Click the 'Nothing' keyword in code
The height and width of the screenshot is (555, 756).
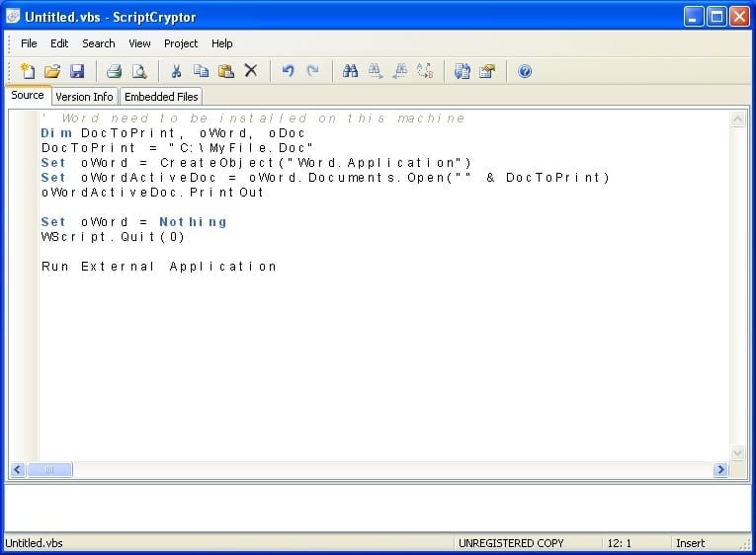193,222
